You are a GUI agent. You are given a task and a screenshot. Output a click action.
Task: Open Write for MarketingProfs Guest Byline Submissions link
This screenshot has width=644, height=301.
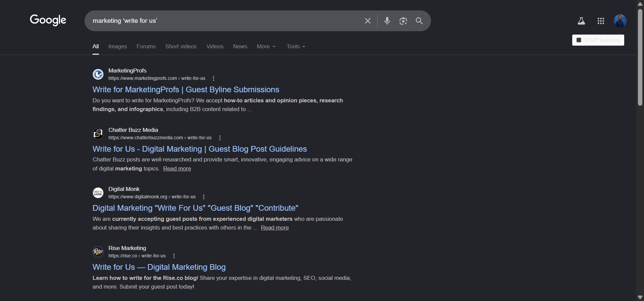(x=186, y=90)
